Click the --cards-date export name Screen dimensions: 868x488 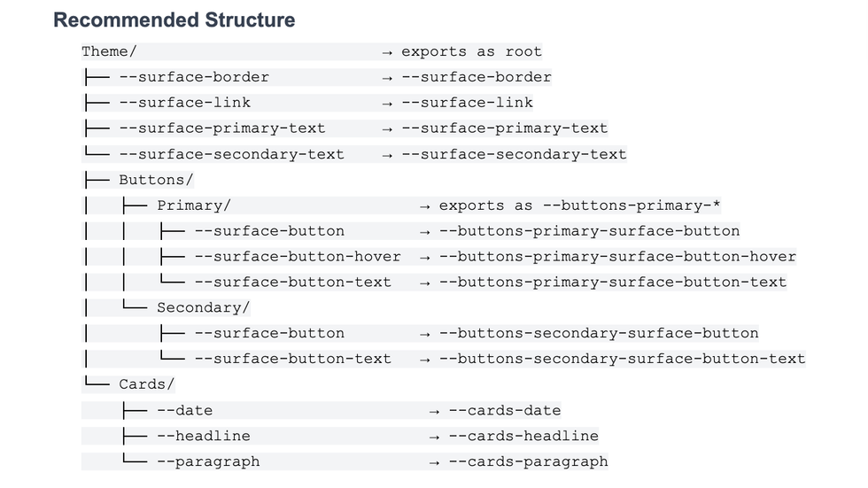click(x=505, y=410)
